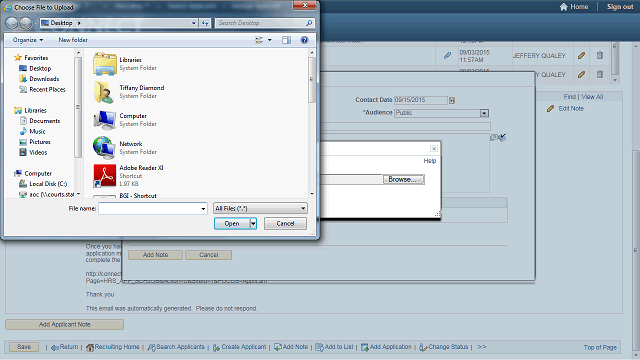
Task: Select the Tiffany Diamond folder icon
Action: (x=104, y=92)
